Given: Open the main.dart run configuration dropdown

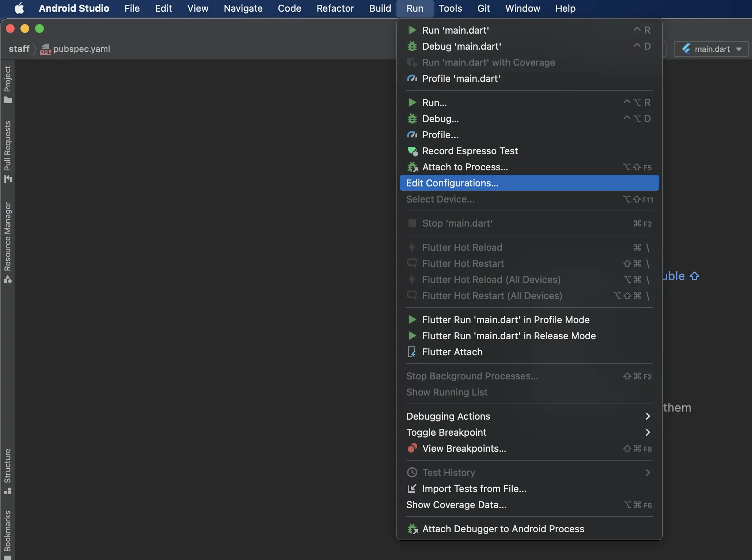Looking at the screenshot, I should coord(711,49).
